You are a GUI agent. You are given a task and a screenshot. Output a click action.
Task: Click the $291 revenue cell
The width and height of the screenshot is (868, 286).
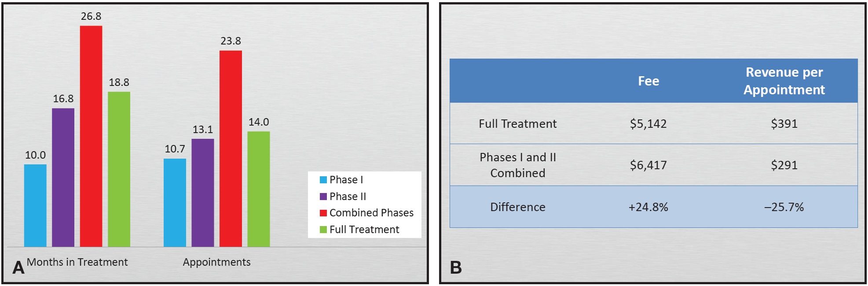pos(784,165)
